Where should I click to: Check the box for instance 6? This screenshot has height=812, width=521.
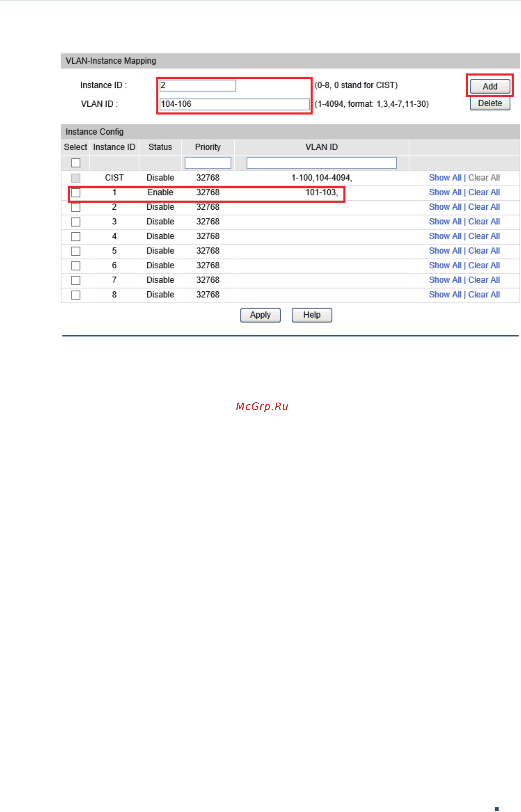coord(76,266)
